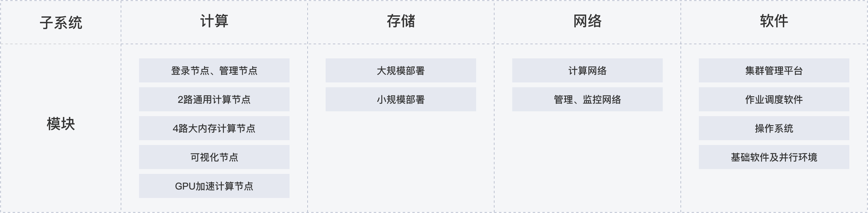Click the GPU加速计算节点 box
Screen dimensions: 868x213
pos(214,186)
